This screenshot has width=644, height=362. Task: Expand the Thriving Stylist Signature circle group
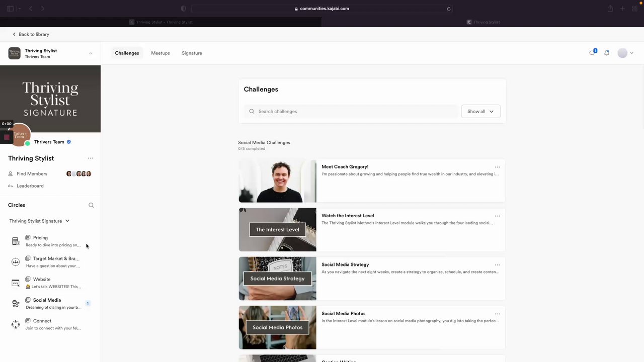coord(40,221)
